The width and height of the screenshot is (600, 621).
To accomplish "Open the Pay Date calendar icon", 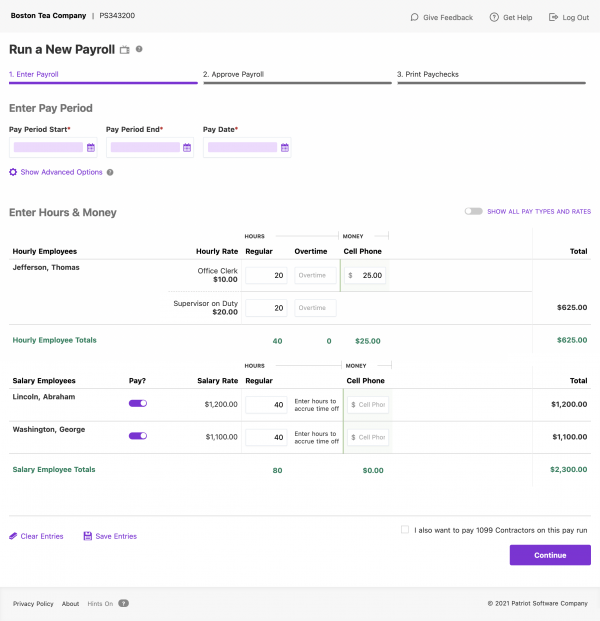I will click(284, 148).
